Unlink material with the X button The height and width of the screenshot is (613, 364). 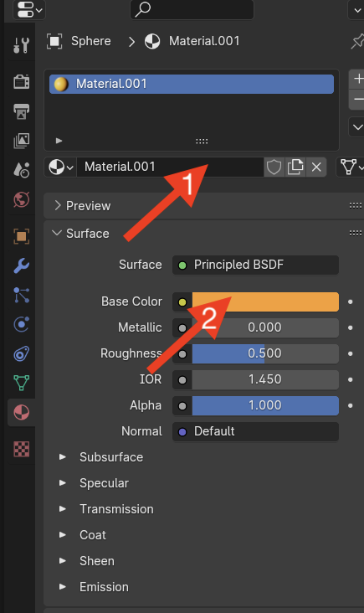(316, 167)
